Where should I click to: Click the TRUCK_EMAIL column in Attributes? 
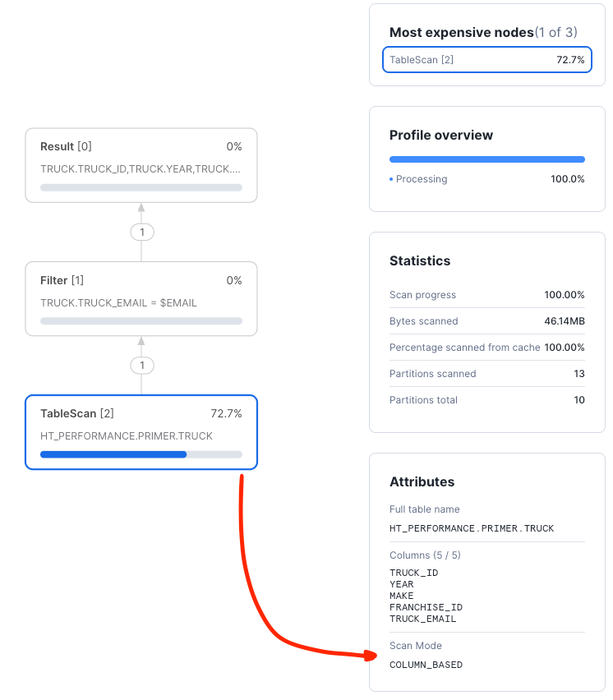[422, 619]
